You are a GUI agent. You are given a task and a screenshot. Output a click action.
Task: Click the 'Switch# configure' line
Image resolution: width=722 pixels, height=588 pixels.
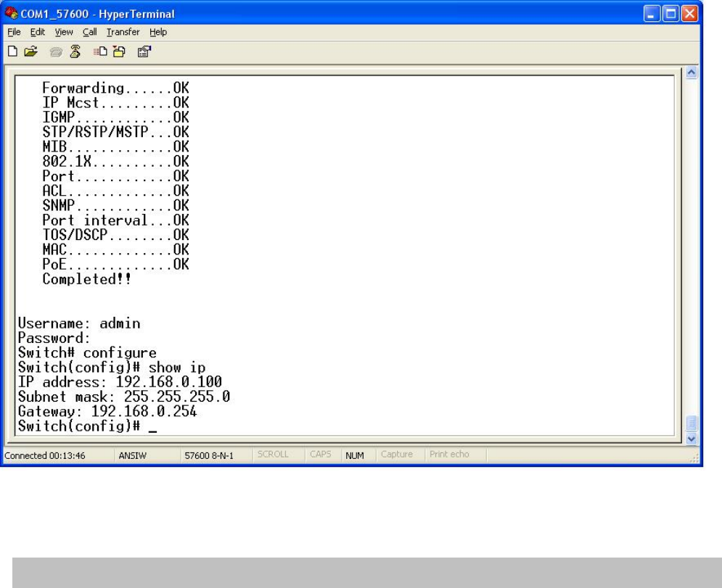point(87,352)
